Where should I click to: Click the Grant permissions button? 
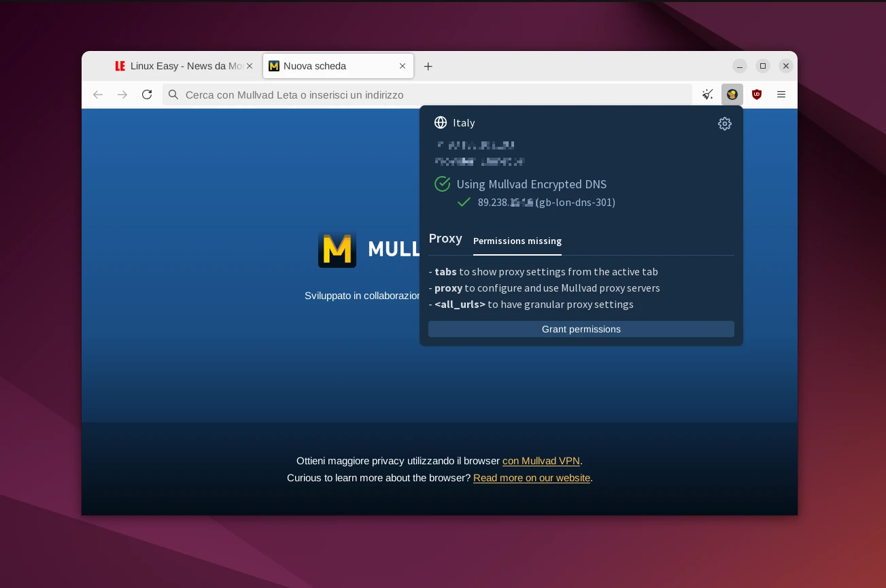[581, 329]
